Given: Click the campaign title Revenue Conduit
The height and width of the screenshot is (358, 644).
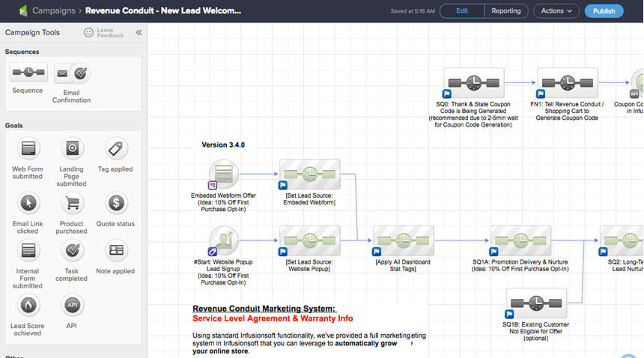Looking at the screenshot, I should pyautogui.click(x=163, y=10).
